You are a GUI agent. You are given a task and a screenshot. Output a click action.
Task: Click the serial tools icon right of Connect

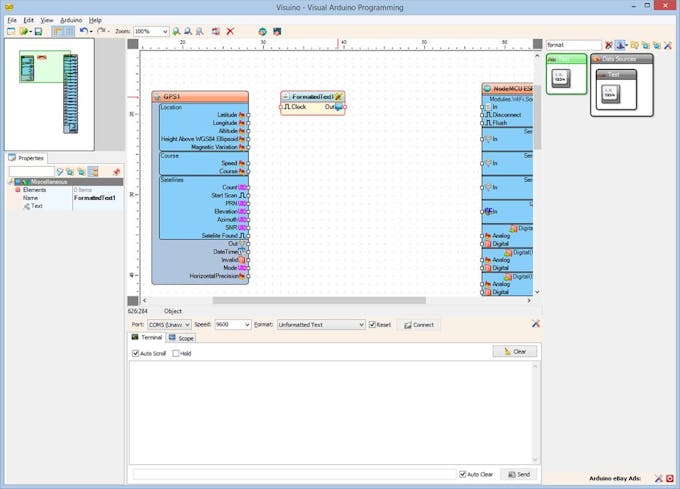(536, 324)
